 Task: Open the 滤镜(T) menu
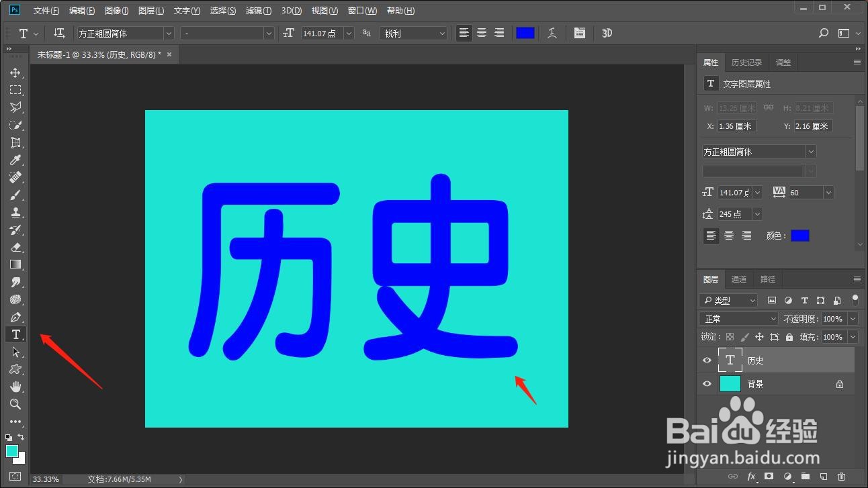259,11
